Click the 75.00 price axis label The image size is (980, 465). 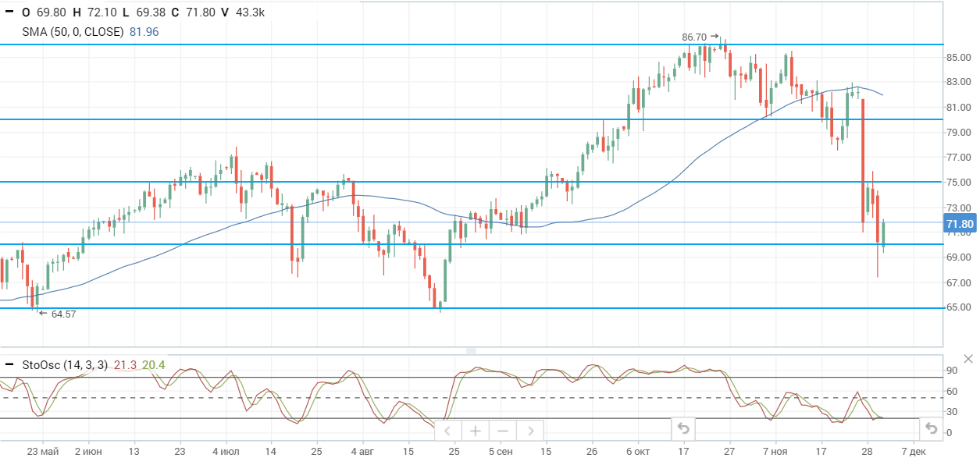pyautogui.click(x=957, y=182)
